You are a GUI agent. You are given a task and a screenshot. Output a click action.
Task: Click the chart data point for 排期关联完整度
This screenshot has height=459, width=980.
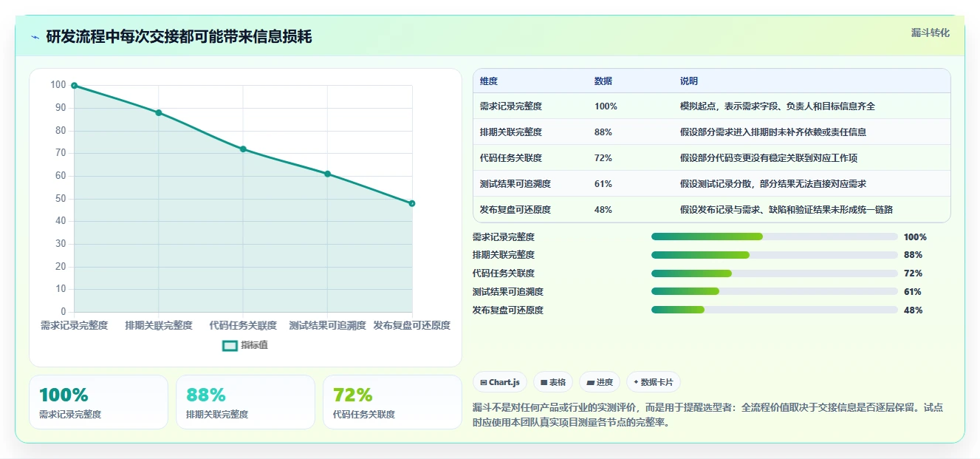click(x=159, y=112)
